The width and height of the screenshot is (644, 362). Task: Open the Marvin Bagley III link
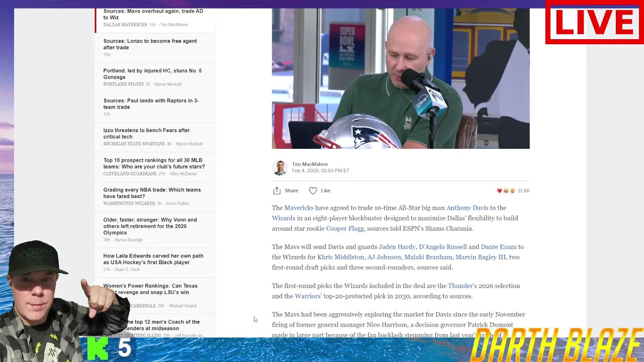[480, 257]
